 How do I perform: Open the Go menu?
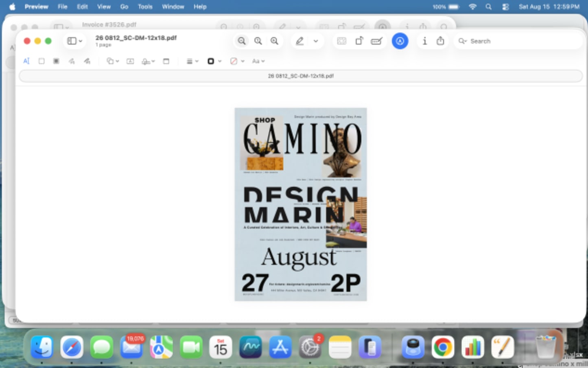click(124, 7)
